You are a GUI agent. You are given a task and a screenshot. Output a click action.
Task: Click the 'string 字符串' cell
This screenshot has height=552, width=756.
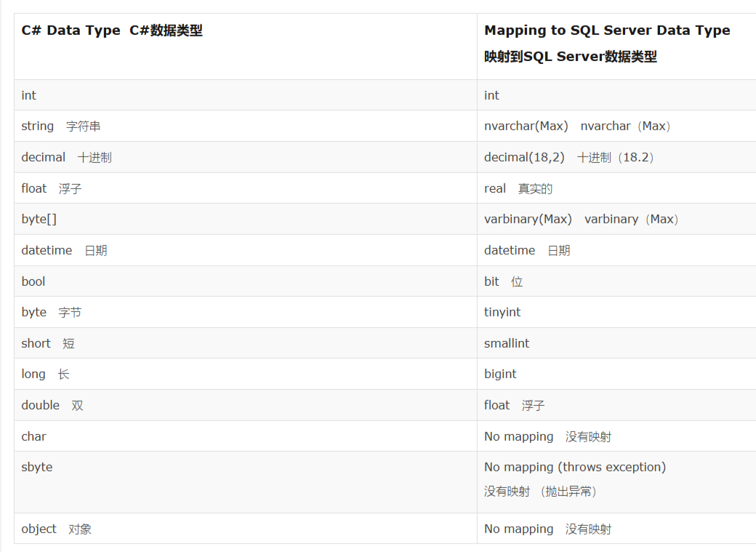[246, 126]
